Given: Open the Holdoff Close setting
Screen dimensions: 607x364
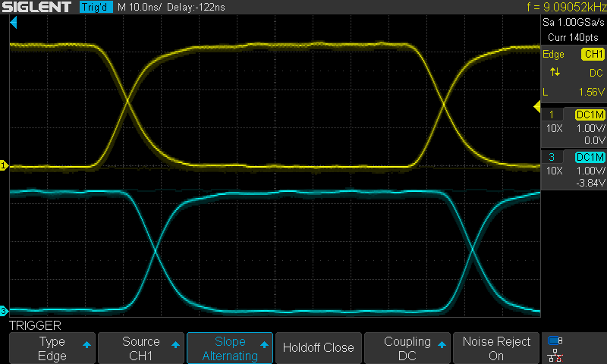Looking at the screenshot, I should [x=319, y=348].
